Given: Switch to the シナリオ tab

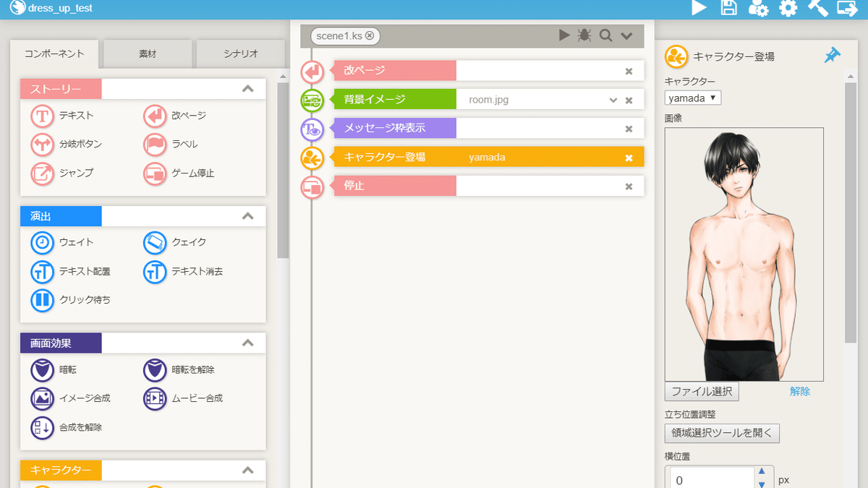Looking at the screenshot, I should [240, 53].
